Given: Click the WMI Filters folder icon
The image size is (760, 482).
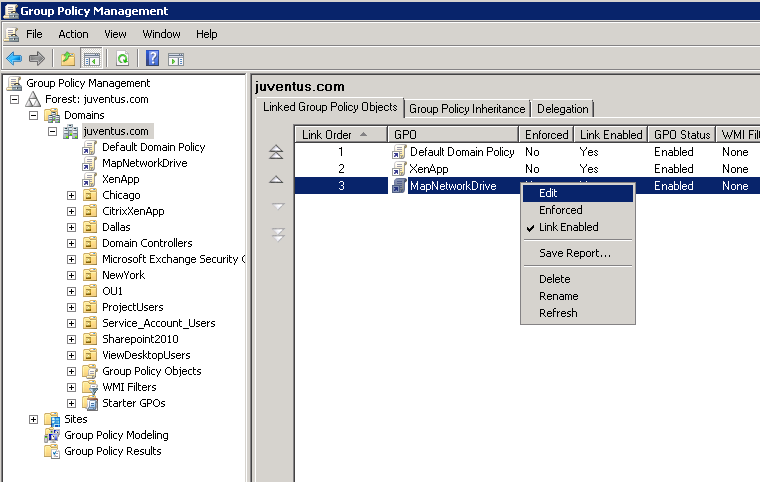Looking at the screenshot, I should pos(90,387).
